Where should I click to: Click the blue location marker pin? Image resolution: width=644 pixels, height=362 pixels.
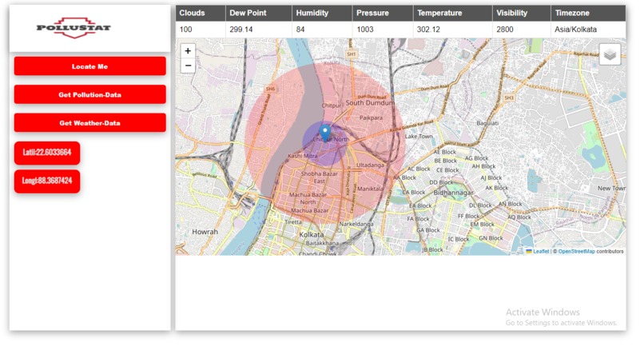pyautogui.click(x=325, y=133)
